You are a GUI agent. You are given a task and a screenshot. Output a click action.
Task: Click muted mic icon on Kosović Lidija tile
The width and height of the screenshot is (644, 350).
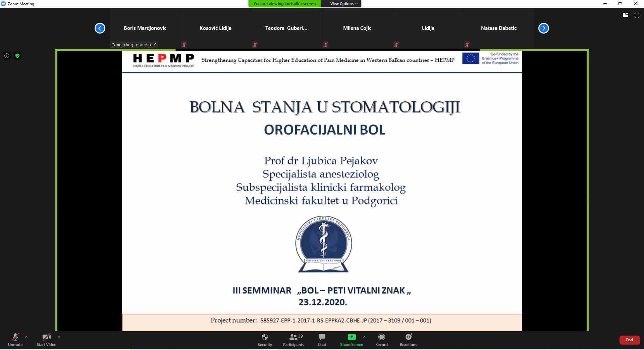pos(184,45)
